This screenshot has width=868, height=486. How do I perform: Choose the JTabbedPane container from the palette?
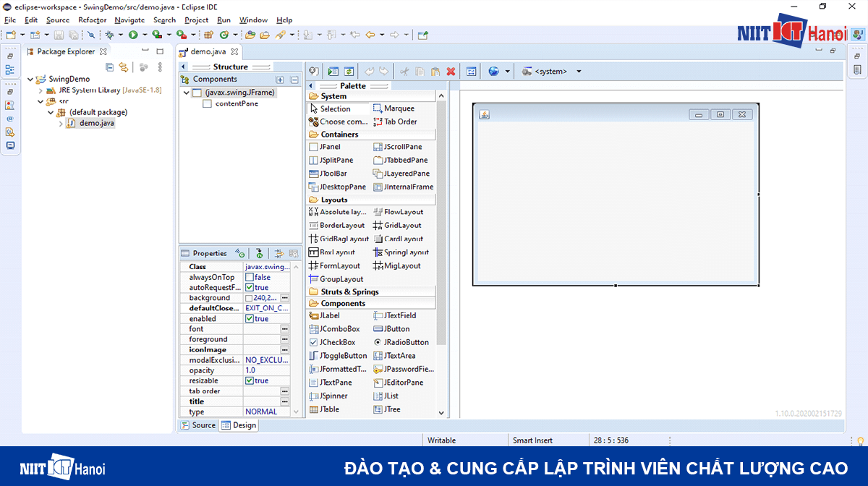click(x=401, y=160)
